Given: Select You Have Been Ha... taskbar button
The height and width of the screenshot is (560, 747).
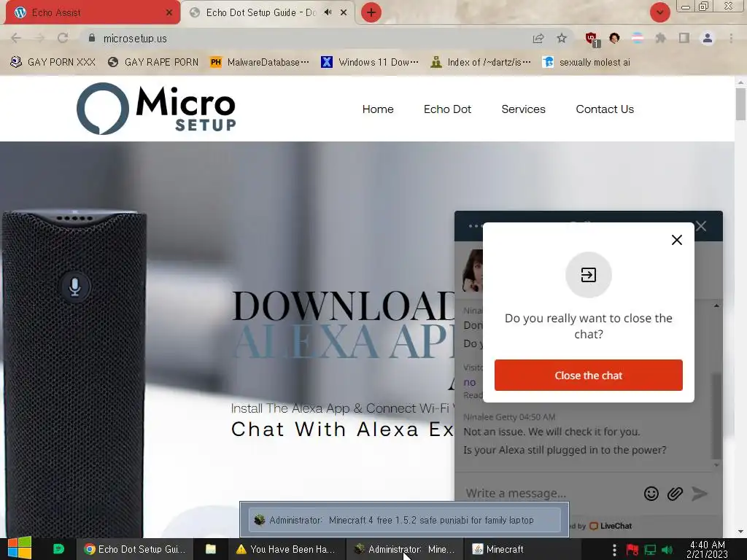Looking at the screenshot, I should coord(286,549).
